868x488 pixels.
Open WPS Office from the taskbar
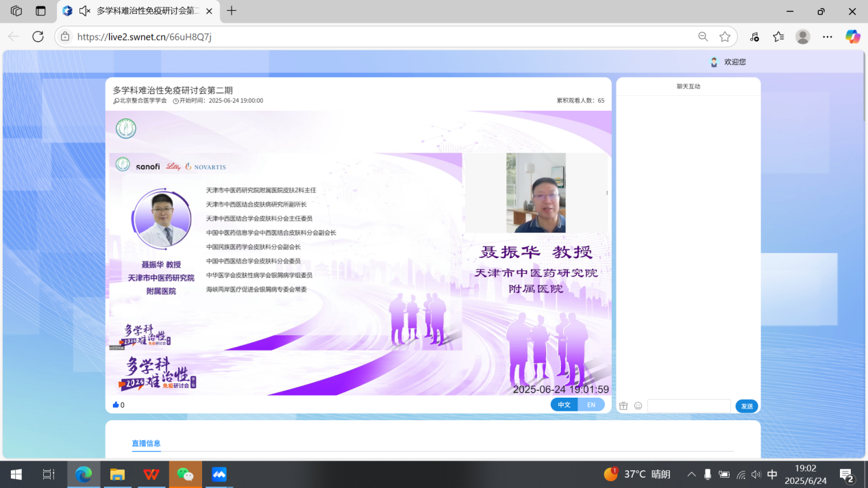[151, 474]
